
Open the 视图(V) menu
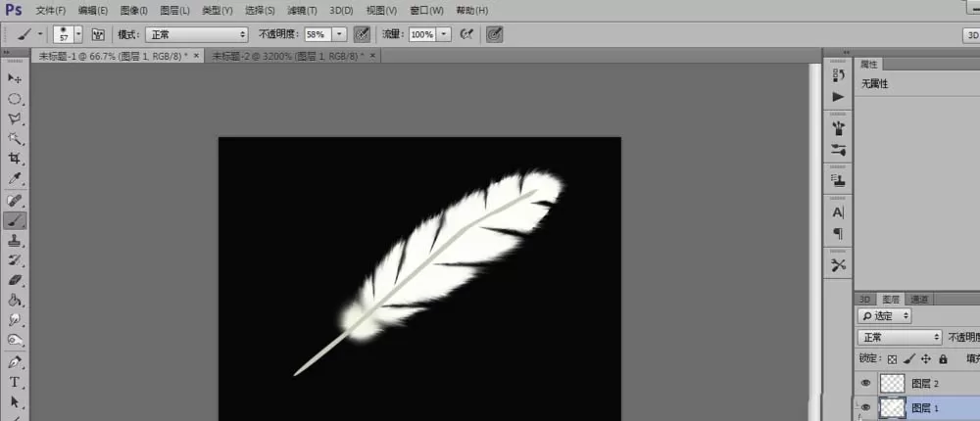point(381,11)
